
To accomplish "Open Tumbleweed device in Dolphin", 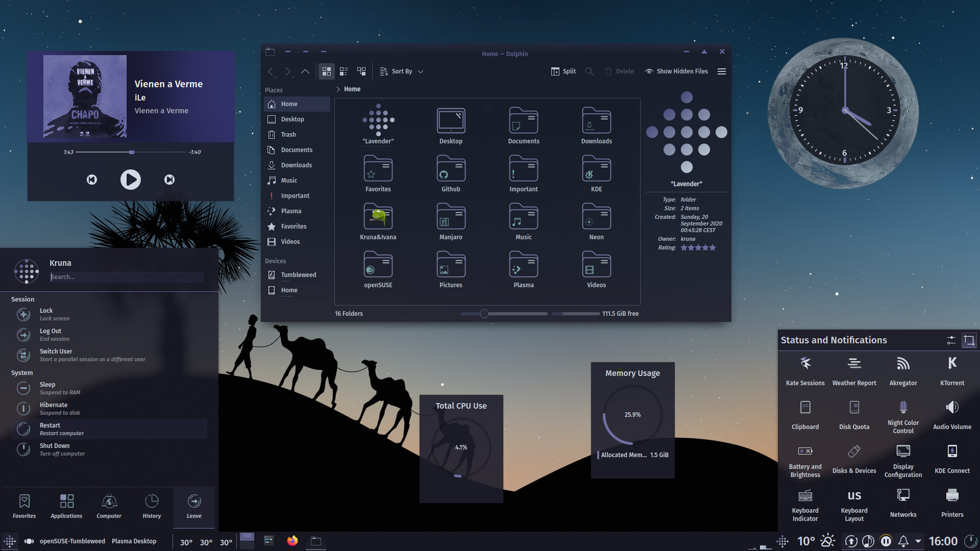I will 297,275.
